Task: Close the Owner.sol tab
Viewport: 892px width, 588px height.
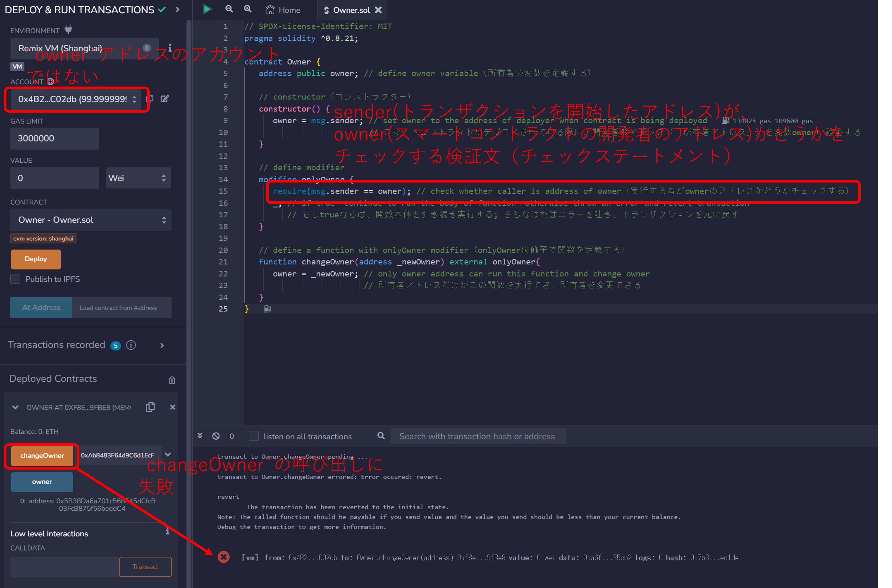Action: [x=378, y=10]
